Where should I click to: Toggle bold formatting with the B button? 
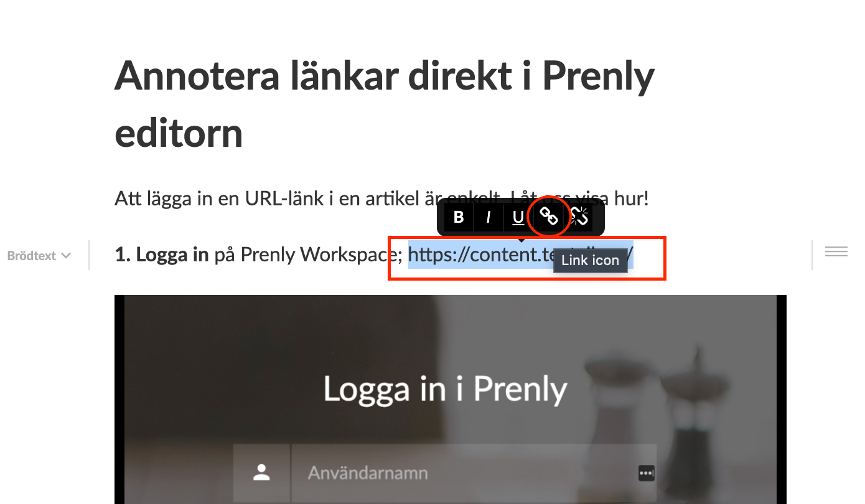tap(459, 217)
